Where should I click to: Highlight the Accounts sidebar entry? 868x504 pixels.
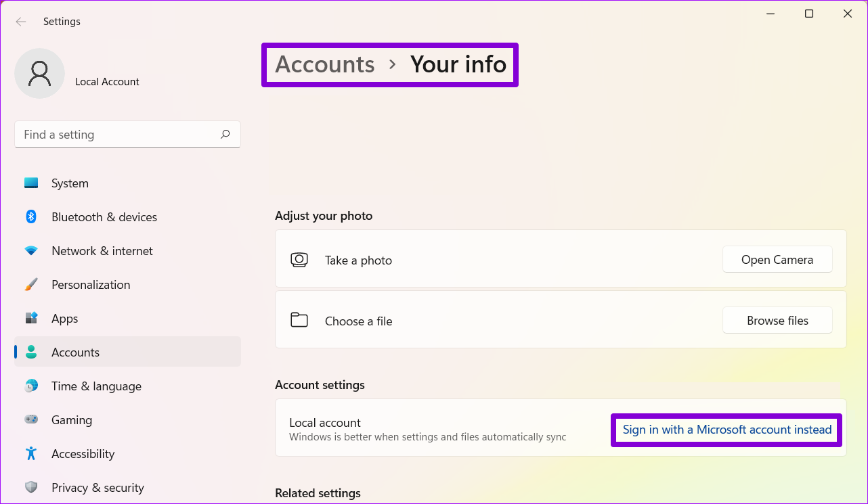tap(76, 352)
